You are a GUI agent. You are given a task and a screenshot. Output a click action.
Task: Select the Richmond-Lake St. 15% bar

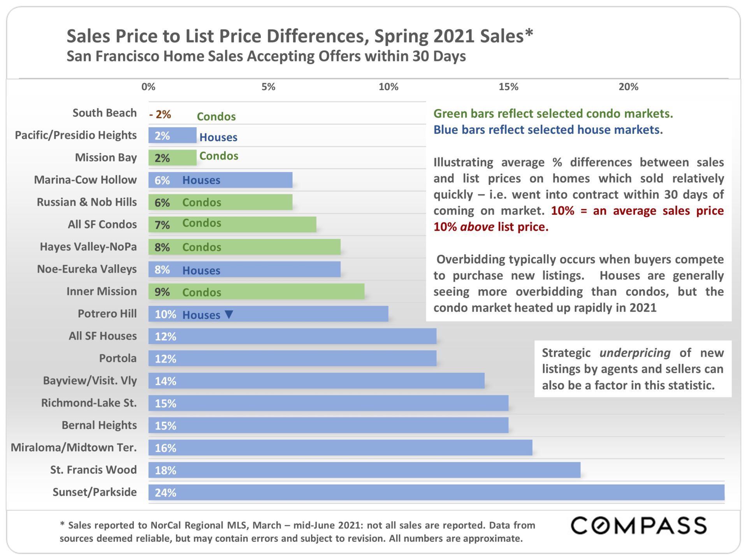[x=329, y=403]
